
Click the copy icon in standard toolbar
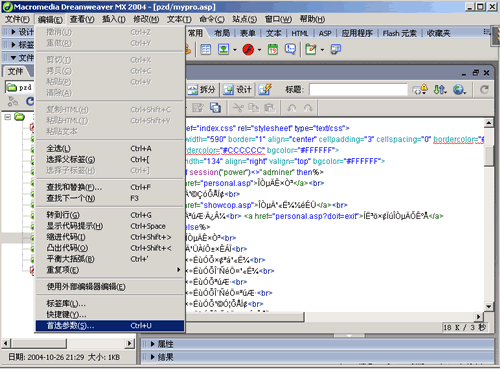[254, 108]
